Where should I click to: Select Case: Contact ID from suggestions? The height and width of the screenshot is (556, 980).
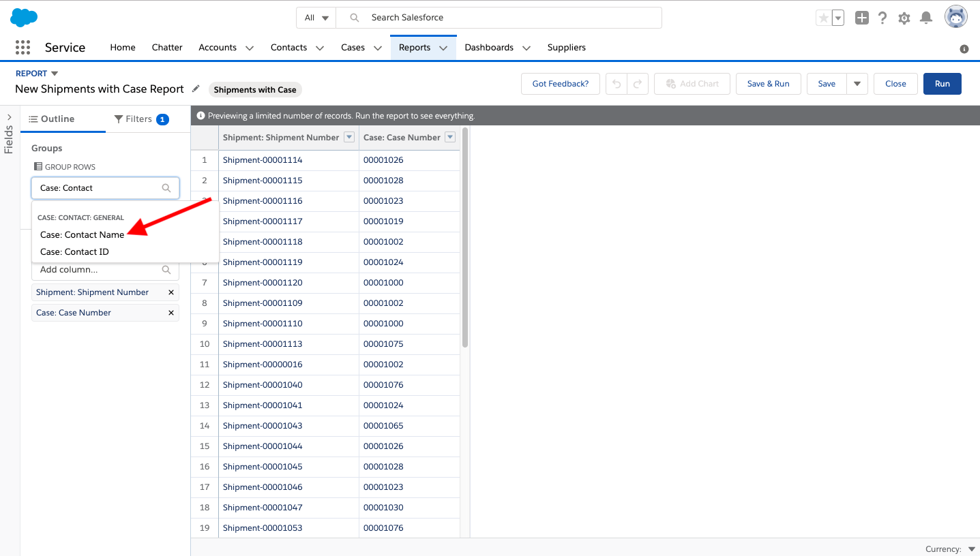tap(74, 252)
